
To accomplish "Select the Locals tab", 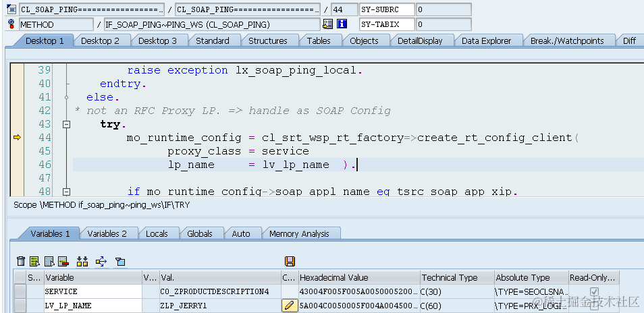I will coord(157,233).
